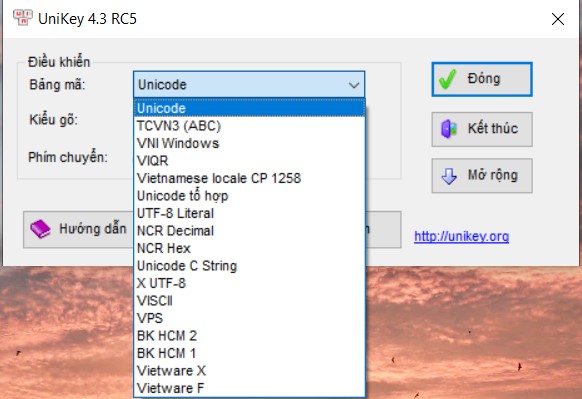The image size is (582, 399).
Task: Choose Unicode tổ hợp option
Action: [249, 196]
